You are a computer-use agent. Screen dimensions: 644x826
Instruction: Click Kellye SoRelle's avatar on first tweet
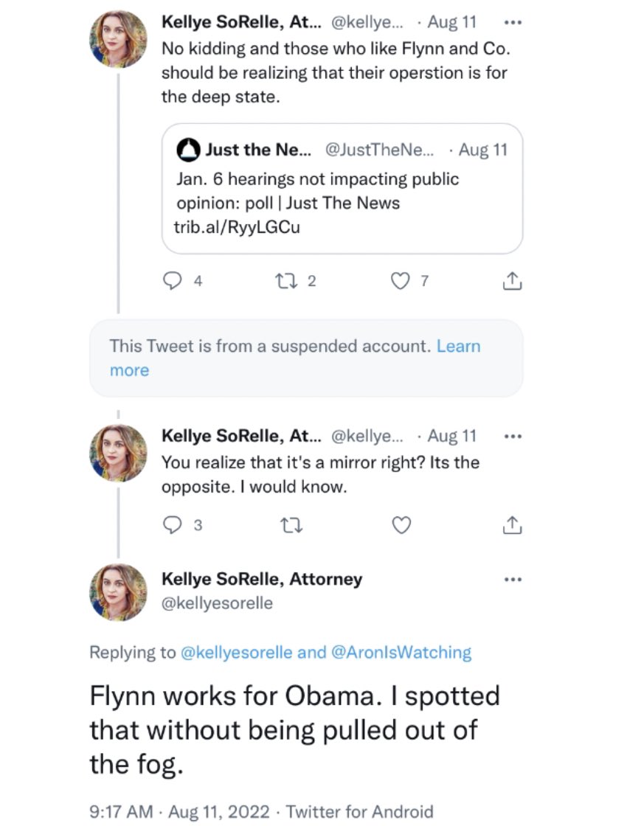[x=118, y=38]
